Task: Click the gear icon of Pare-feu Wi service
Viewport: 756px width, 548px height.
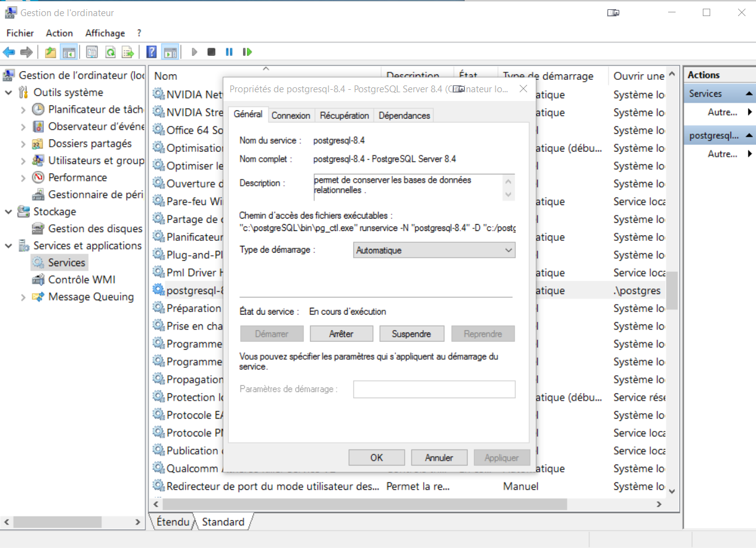Action: [x=159, y=201]
